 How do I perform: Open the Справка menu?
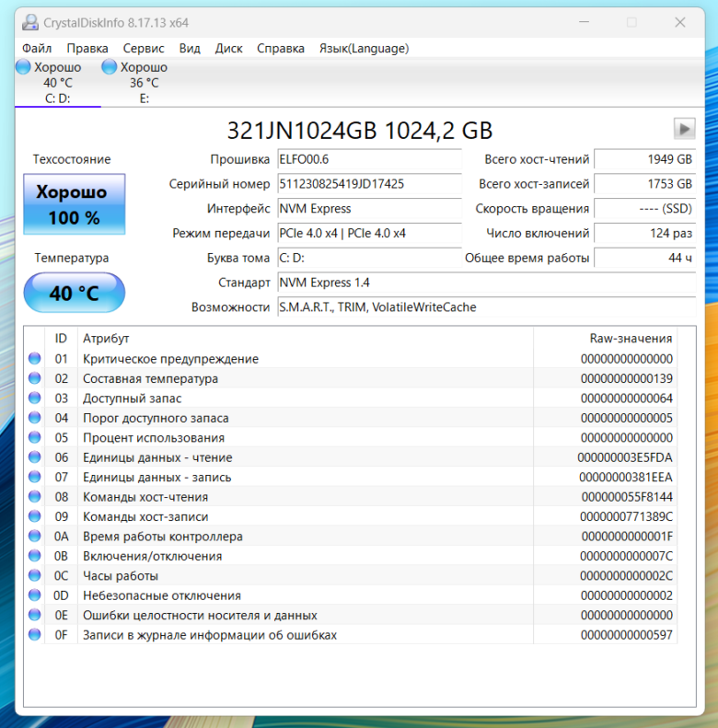click(281, 48)
